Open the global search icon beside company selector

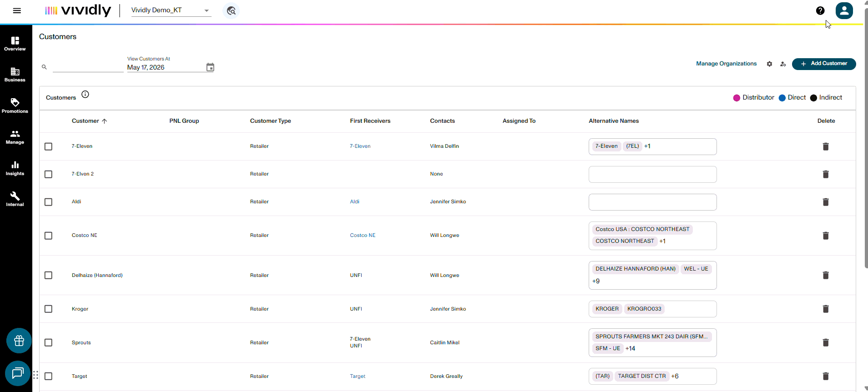(x=231, y=10)
